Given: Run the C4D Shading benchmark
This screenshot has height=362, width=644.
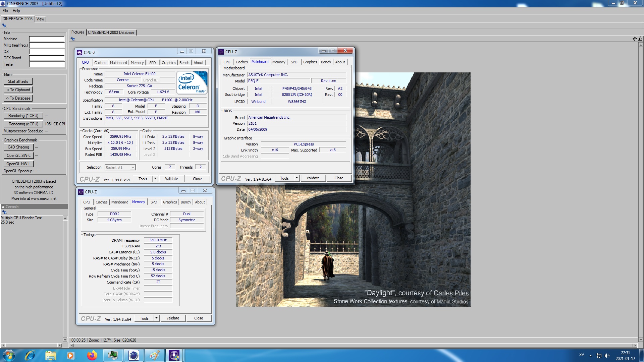Looking at the screenshot, I should [19, 147].
